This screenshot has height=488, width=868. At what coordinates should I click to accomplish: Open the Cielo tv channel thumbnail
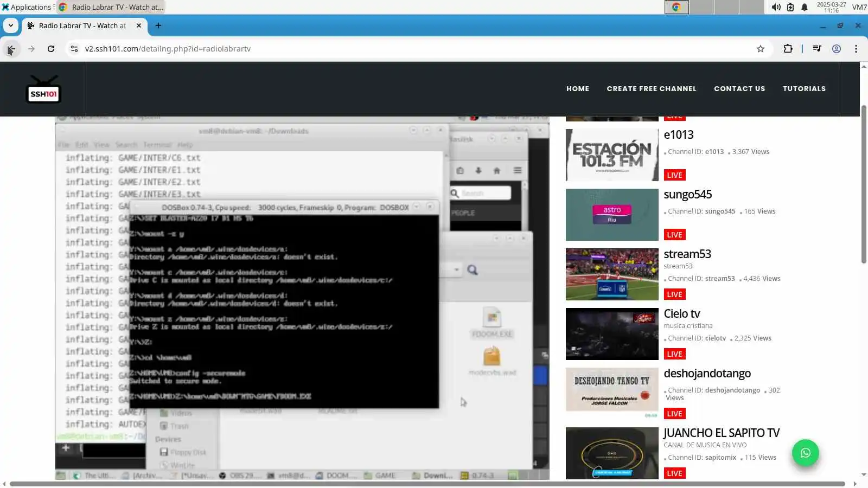click(x=612, y=334)
